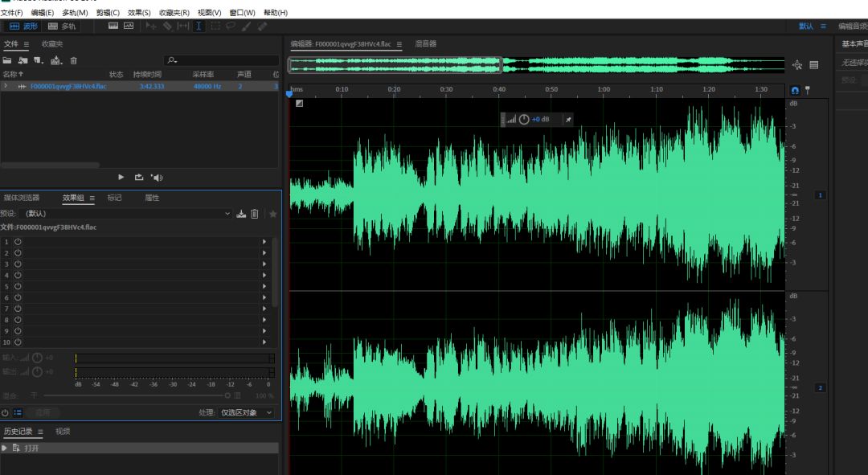Toggle power for effect slot 5
Screen dimensions: 868x475
tap(18, 286)
